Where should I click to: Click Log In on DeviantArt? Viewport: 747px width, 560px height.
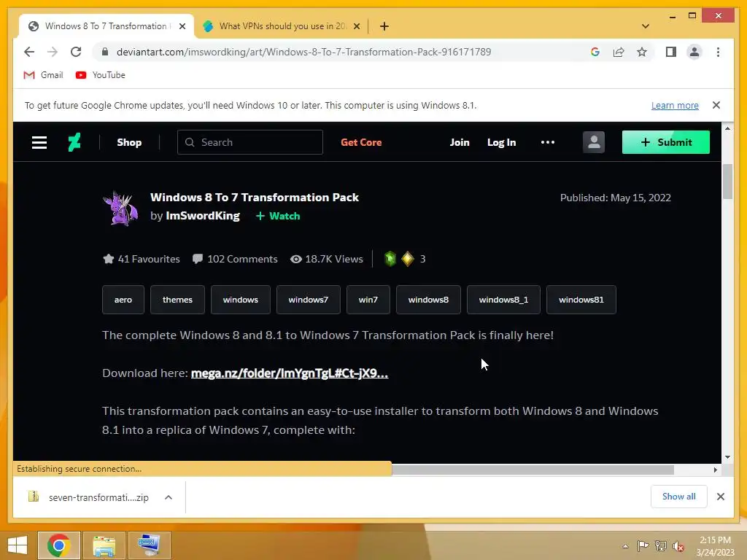[x=501, y=142]
